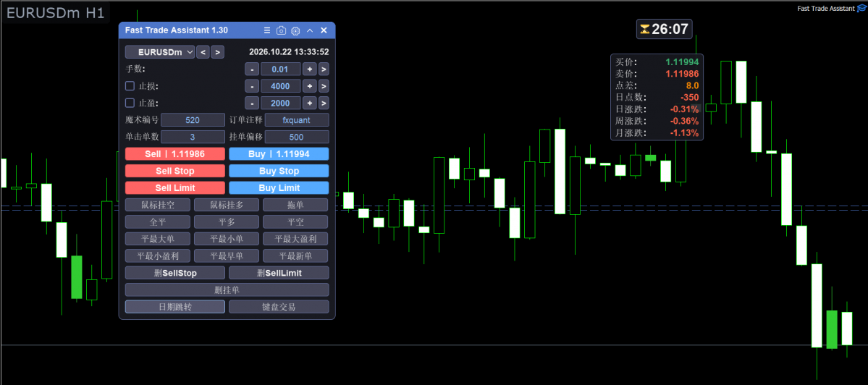Close long positions with 平多
868x385 pixels.
[x=227, y=222]
